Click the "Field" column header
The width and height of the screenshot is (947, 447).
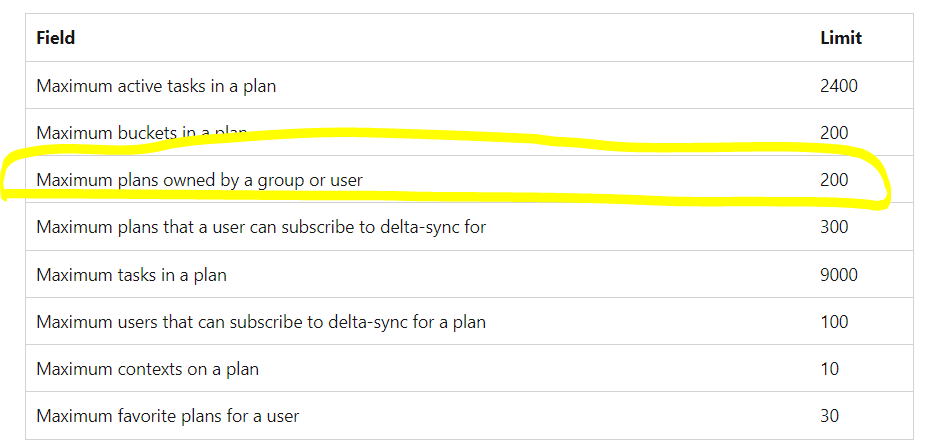(x=56, y=38)
